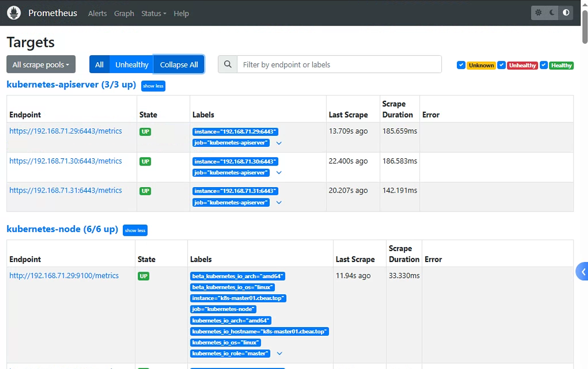Click the UP state badge for 192.168.71.30:6443
588x369 pixels.
coord(145,162)
